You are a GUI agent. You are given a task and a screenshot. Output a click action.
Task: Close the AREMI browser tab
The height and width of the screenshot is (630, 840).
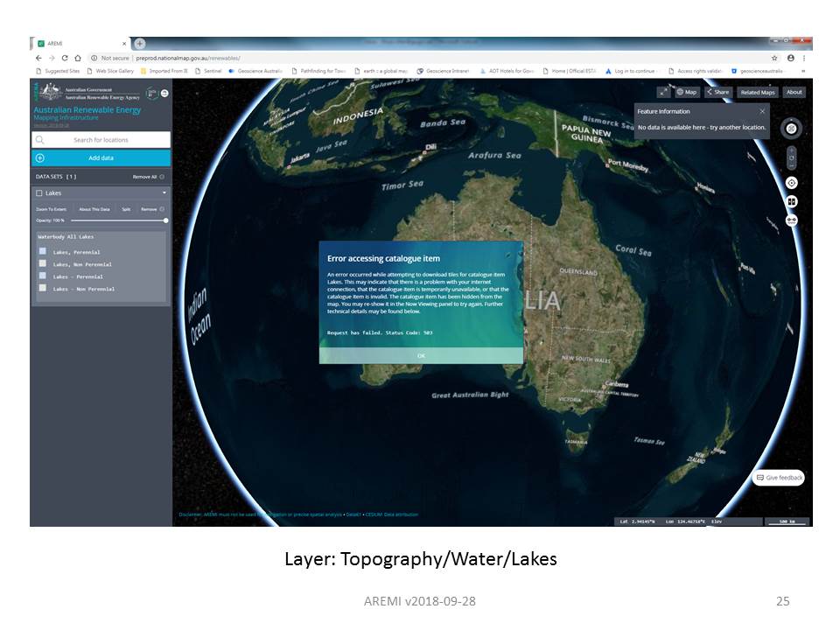(x=123, y=44)
